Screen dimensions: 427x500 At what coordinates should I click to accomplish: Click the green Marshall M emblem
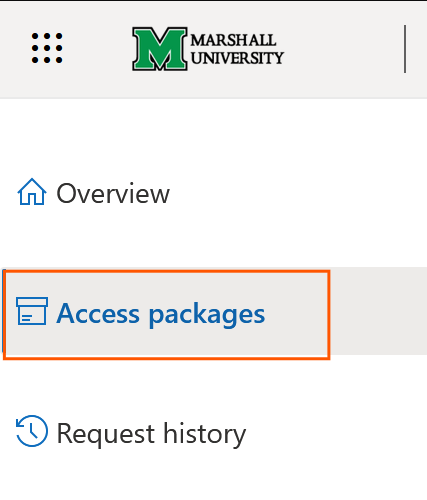(160, 49)
